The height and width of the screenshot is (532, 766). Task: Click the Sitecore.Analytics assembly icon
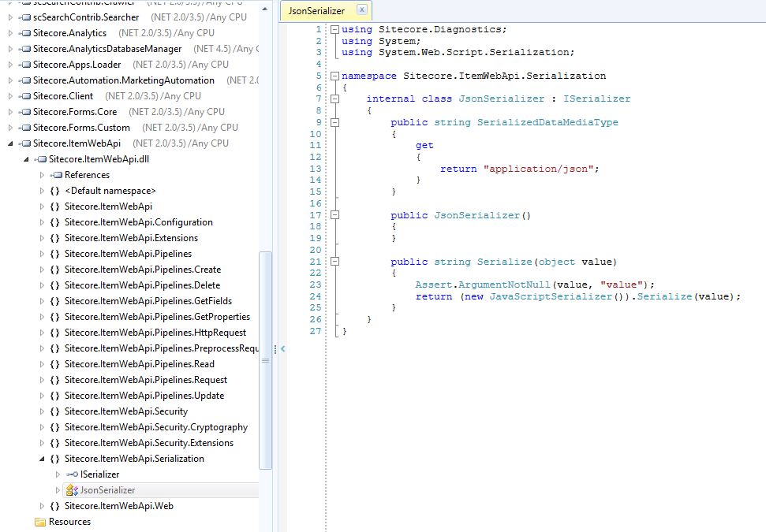click(25, 33)
